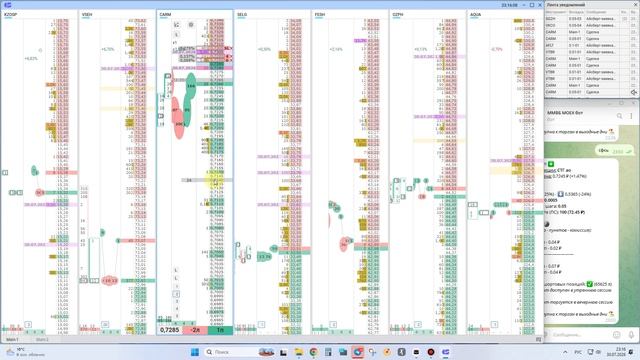This screenshot has width=640, height=360.
Task: Click the green Тп buy button
Action: pyautogui.click(x=220, y=330)
